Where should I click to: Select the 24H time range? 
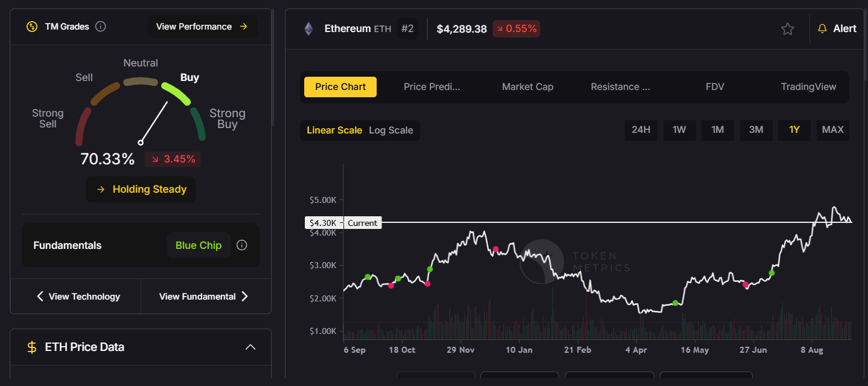pyautogui.click(x=641, y=130)
